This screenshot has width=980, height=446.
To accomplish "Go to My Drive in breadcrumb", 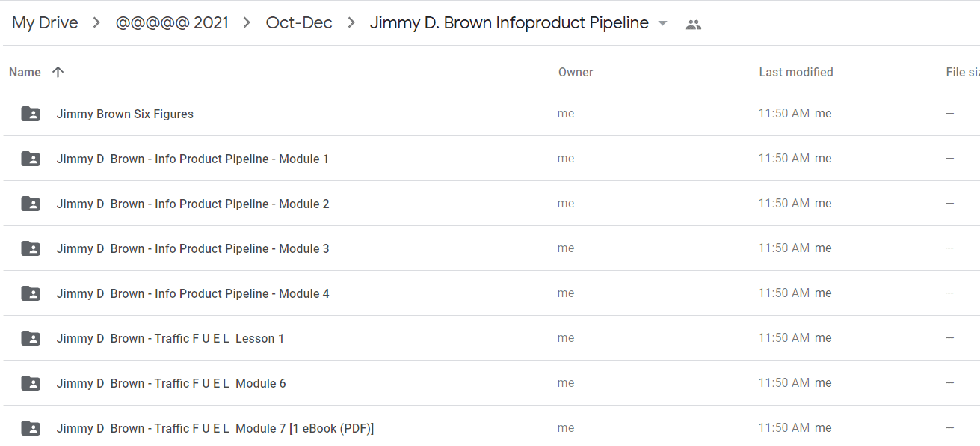I will pos(45,23).
